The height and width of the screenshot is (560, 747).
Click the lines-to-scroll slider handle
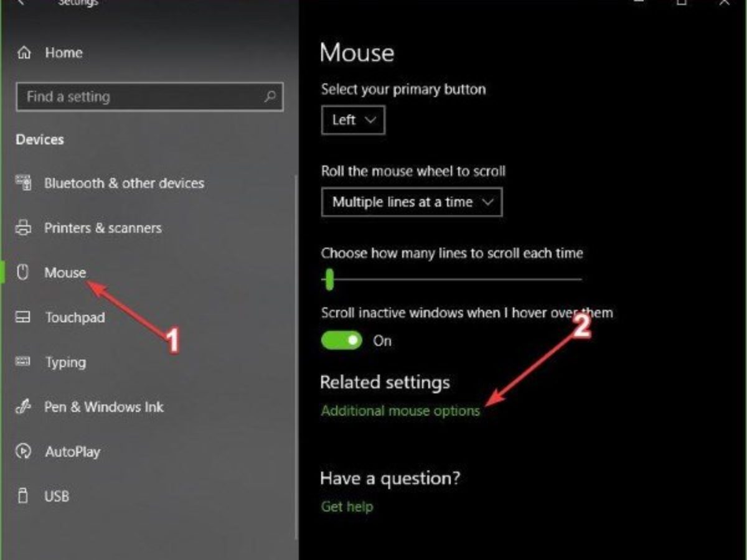tap(329, 279)
